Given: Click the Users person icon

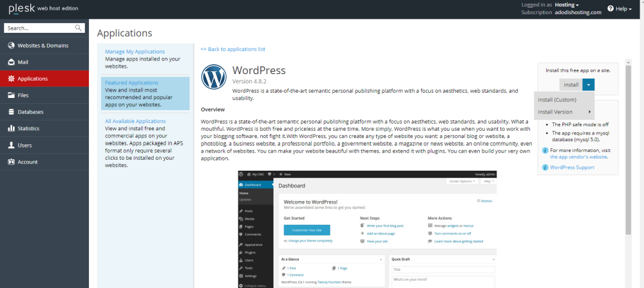Looking at the screenshot, I should pos(11,146).
